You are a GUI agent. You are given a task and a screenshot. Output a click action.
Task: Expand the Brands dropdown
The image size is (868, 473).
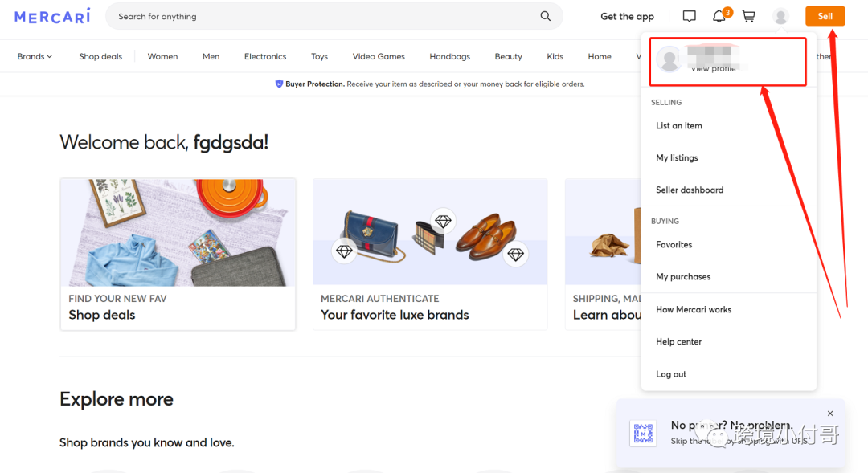35,56
